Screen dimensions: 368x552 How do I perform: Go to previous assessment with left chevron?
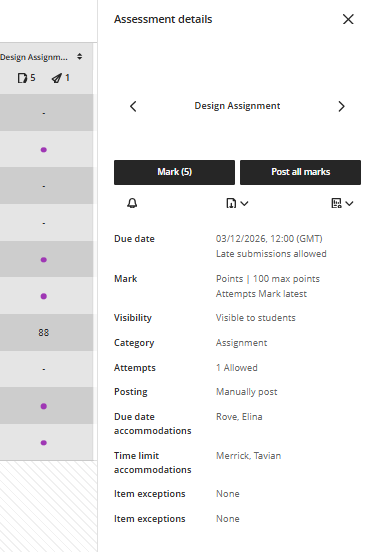133,106
